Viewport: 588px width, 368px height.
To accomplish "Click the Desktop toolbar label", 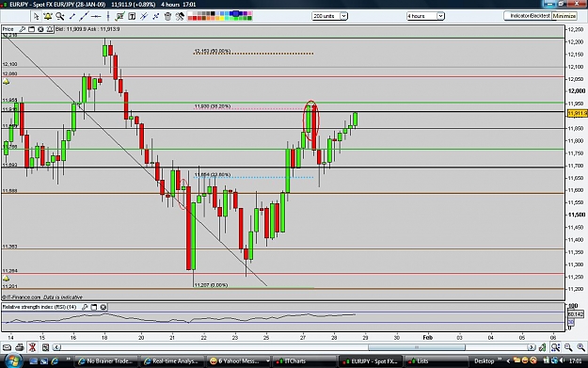I will [484, 361].
